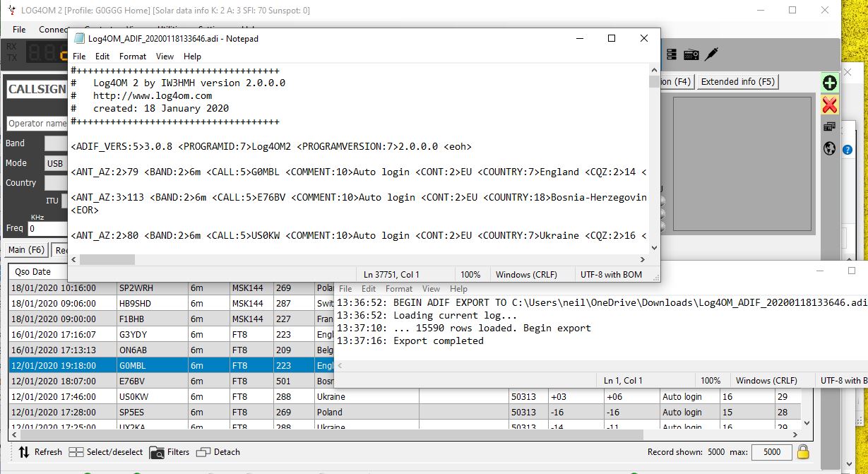This screenshot has width=868, height=474.
Task: Open Edit menu in the export log Notepad
Action: (369, 289)
